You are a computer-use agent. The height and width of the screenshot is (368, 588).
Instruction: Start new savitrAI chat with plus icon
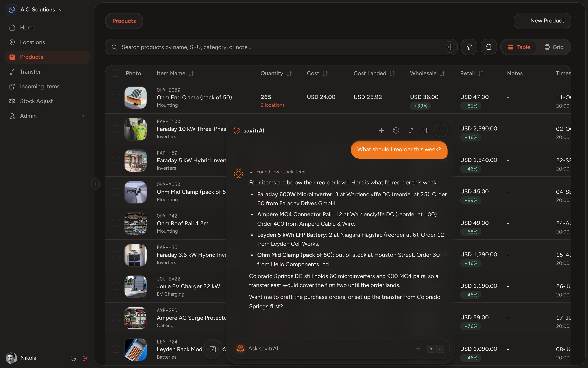pos(381,130)
